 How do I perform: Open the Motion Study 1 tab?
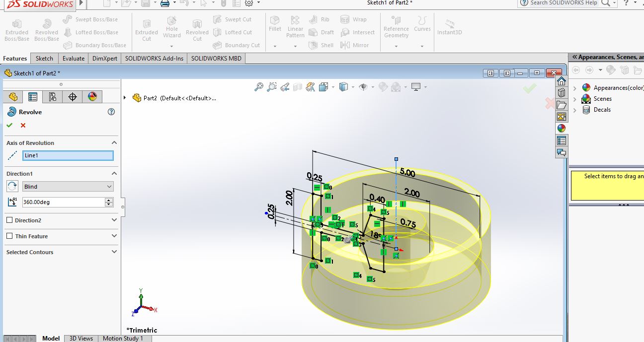click(123, 338)
